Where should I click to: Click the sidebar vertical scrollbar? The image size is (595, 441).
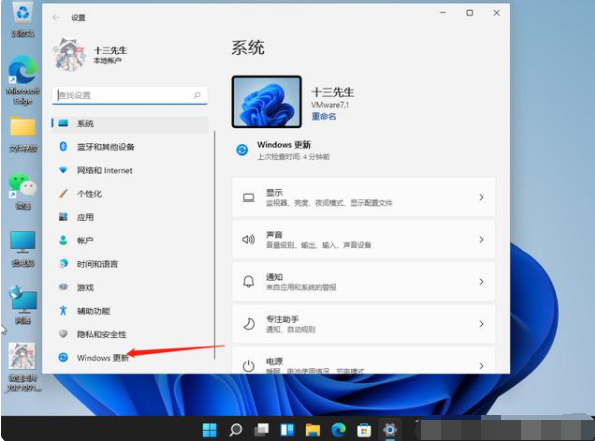click(214, 245)
